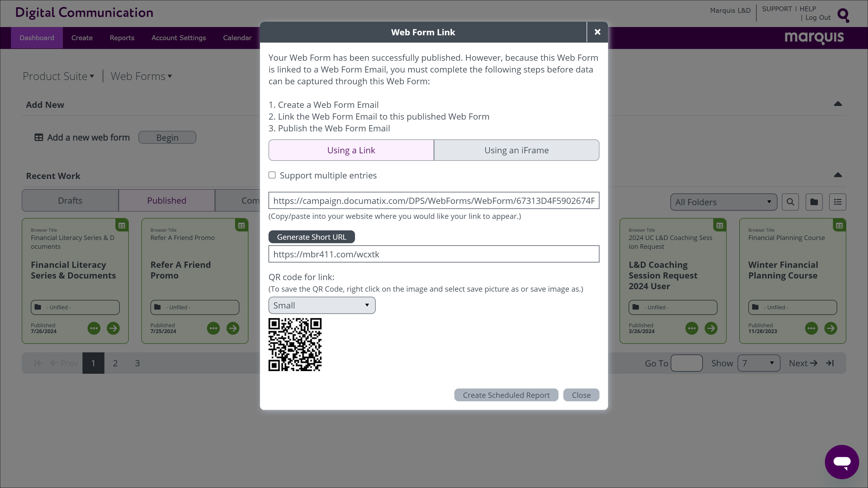Open Winter Financial Planning Course arrow icon

(x=831, y=328)
